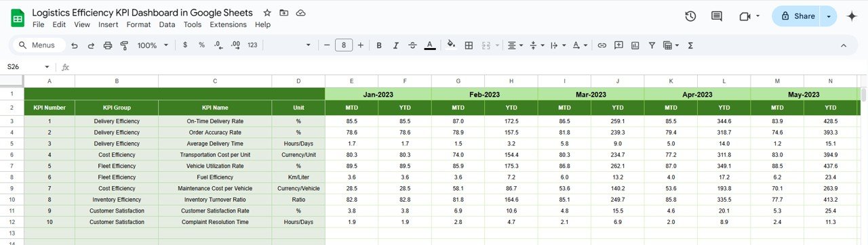Redo the last action
Screen dimensions: 868x245
click(x=91, y=45)
